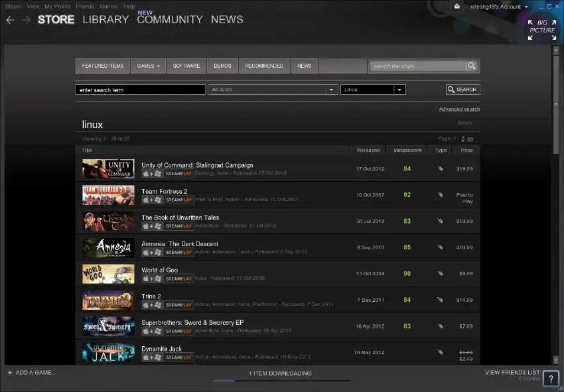The image size is (564, 392).
Task: Switch to the COMMUNITY section
Action: [170, 19]
